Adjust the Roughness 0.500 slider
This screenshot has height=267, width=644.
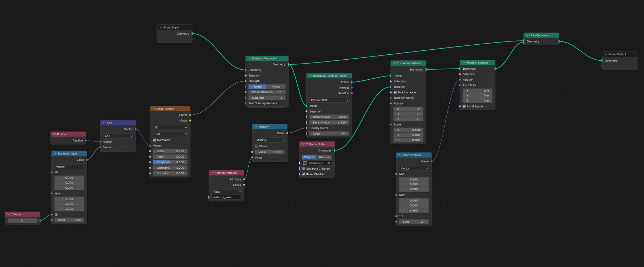pyautogui.click(x=170, y=162)
